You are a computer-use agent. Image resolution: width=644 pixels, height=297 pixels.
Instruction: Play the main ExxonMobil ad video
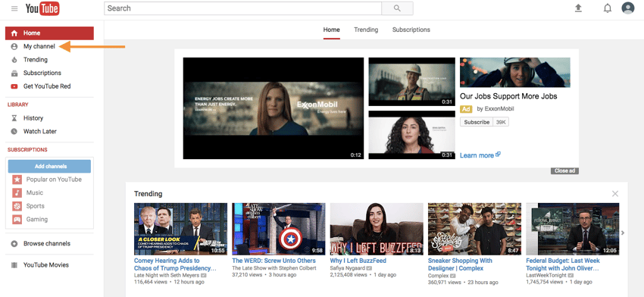click(273, 108)
